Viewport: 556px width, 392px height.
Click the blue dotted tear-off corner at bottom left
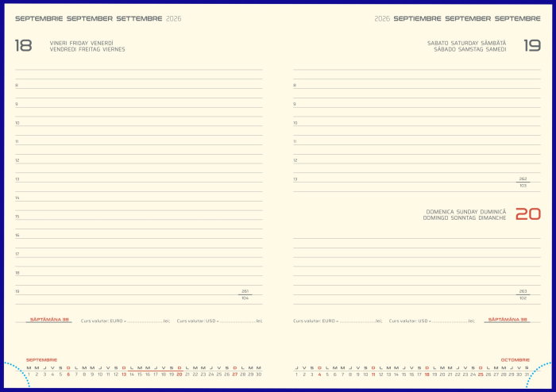[x=17, y=374]
